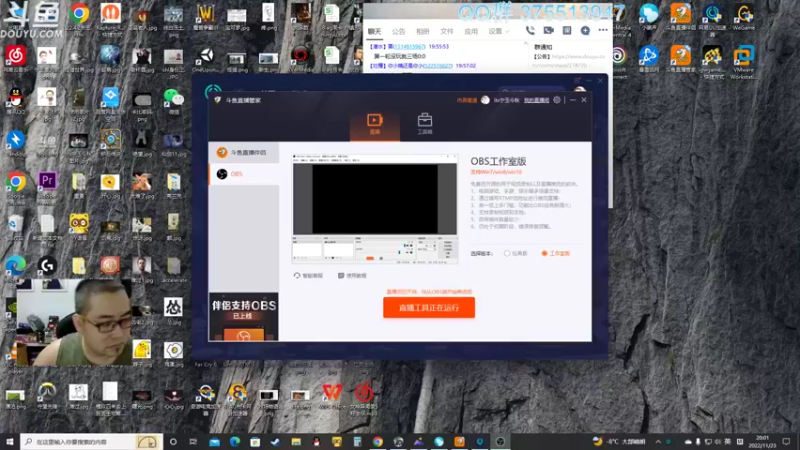Open the 使用教程 link
Image resolution: width=800 pixels, height=450 pixels.
pyautogui.click(x=352, y=276)
